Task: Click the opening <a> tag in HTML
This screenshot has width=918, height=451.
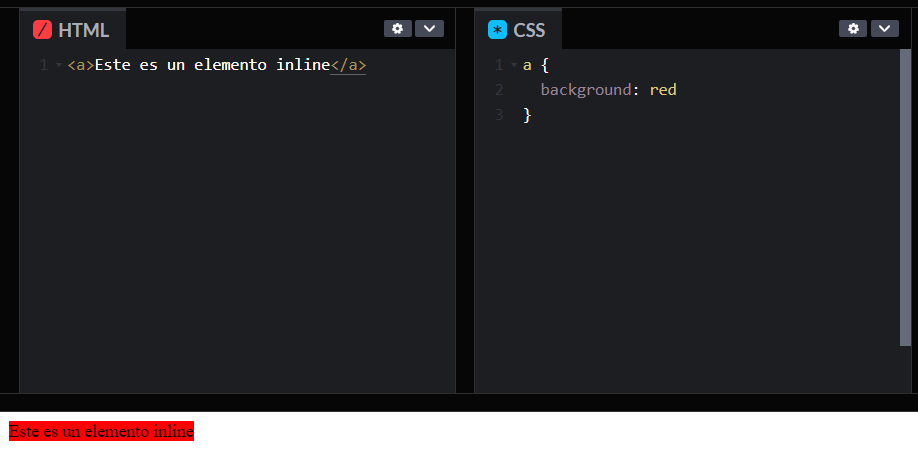Action: [x=81, y=65]
